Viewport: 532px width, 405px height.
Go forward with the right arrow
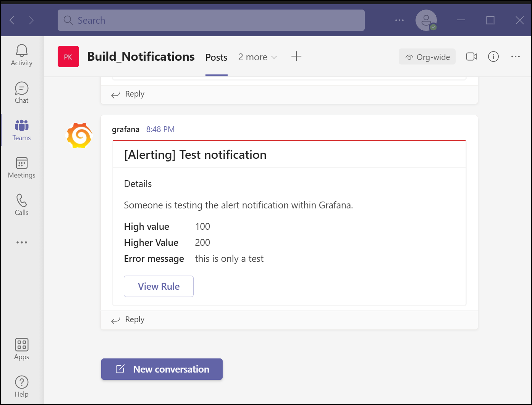(31, 20)
